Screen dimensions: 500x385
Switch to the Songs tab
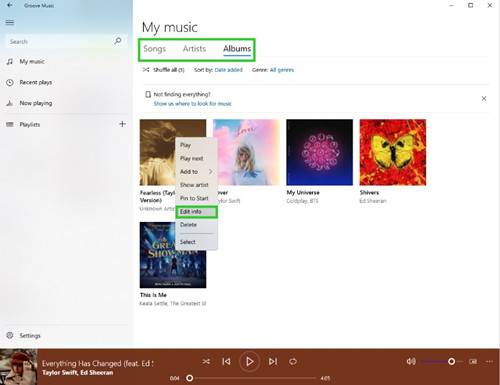pos(154,49)
